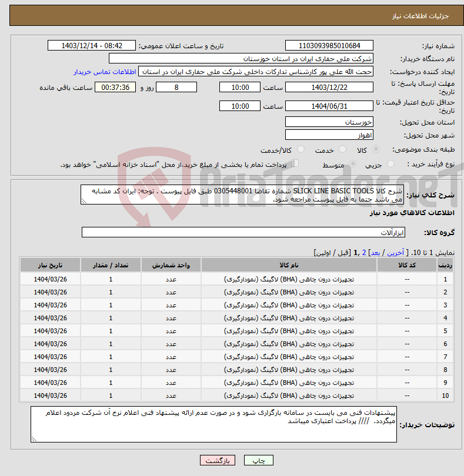Click the اطلاعات کالاهای مورد نیاز section heading
The width and height of the screenshot is (464, 476).
pyautogui.click(x=412, y=213)
